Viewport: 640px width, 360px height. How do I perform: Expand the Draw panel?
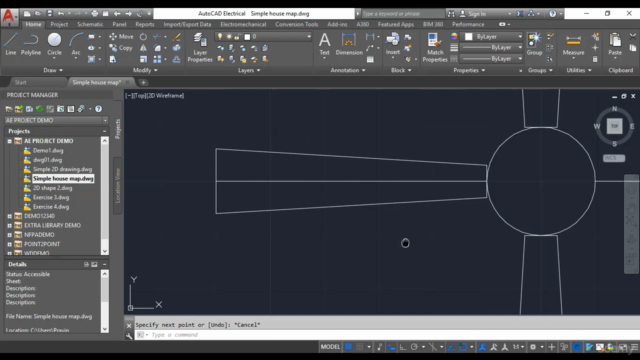pos(53,70)
